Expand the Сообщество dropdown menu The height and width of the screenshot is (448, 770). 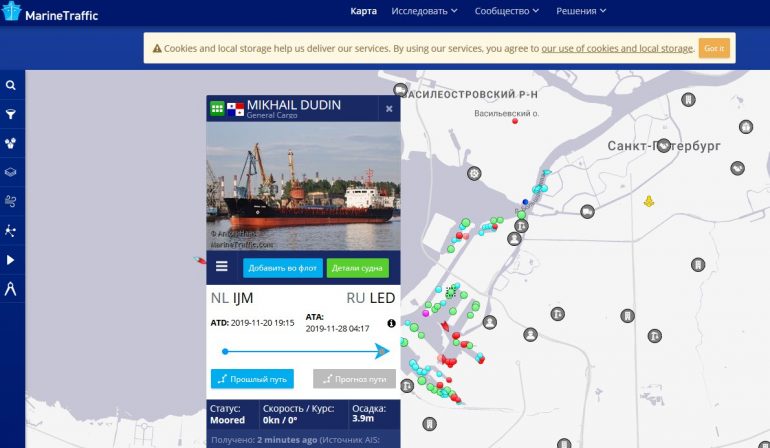point(507,11)
